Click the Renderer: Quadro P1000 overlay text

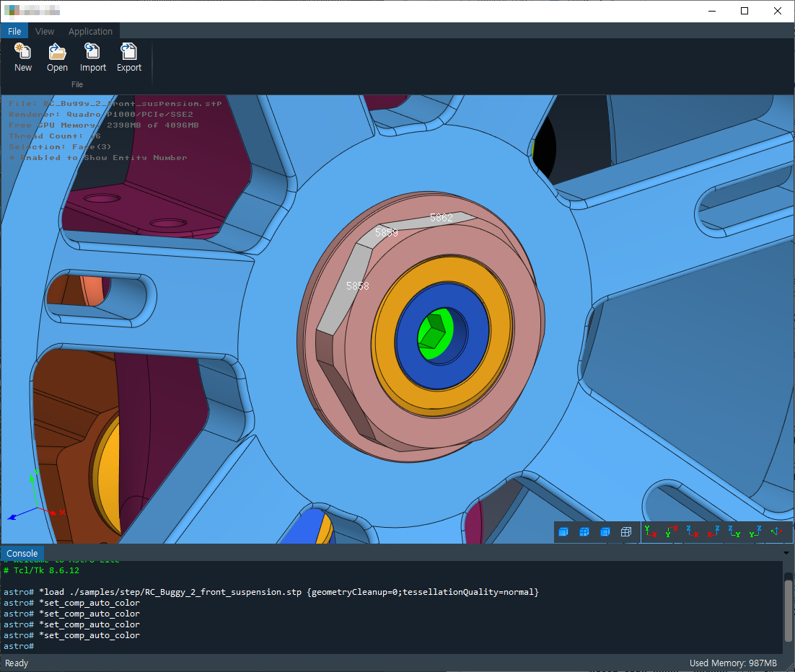tap(101, 115)
